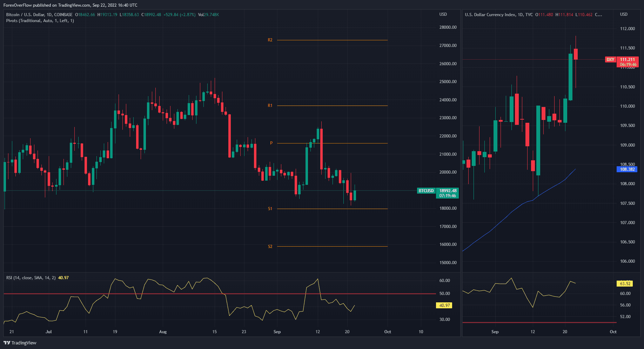Click the +529.84 (+2.87%) change value
644x349 pixels.
(179, 15)
